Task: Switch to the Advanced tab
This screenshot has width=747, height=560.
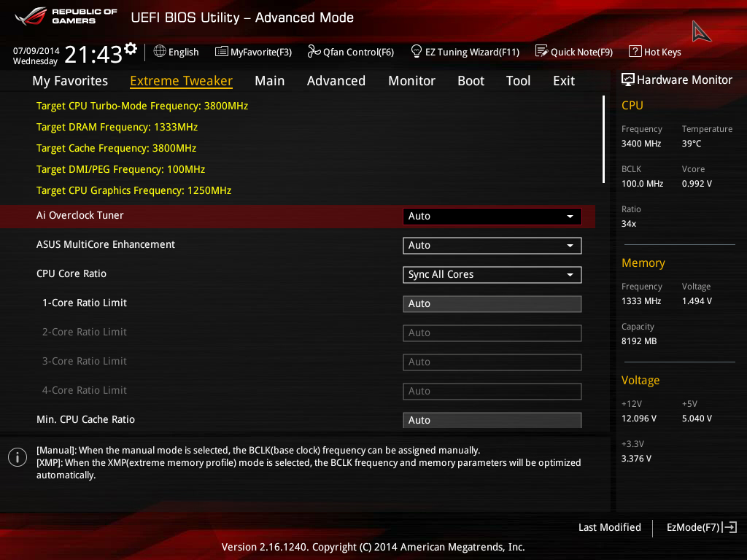Action: (336, 81)
